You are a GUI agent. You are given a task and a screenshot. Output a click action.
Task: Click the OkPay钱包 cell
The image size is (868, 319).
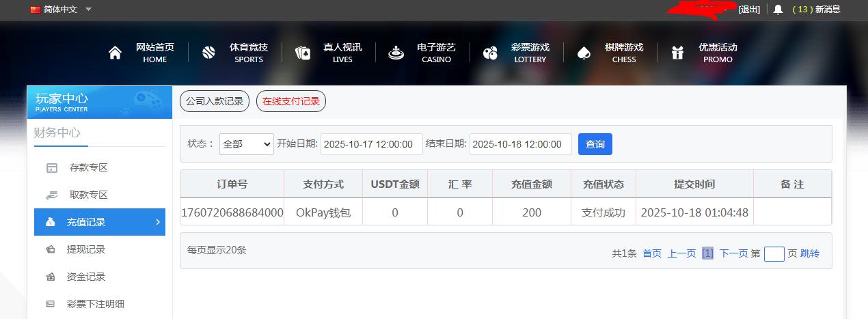coord(323,212)
